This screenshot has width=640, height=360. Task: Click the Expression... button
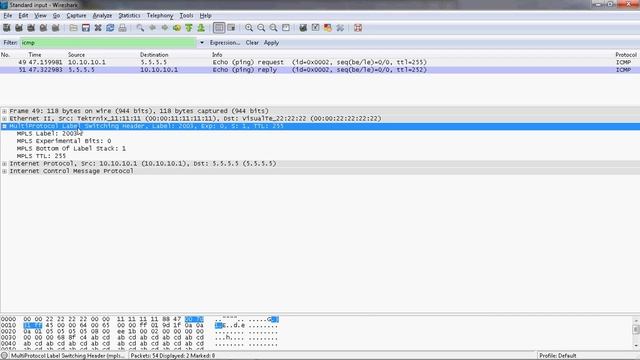pyautogui.click(x=225, y=42)
